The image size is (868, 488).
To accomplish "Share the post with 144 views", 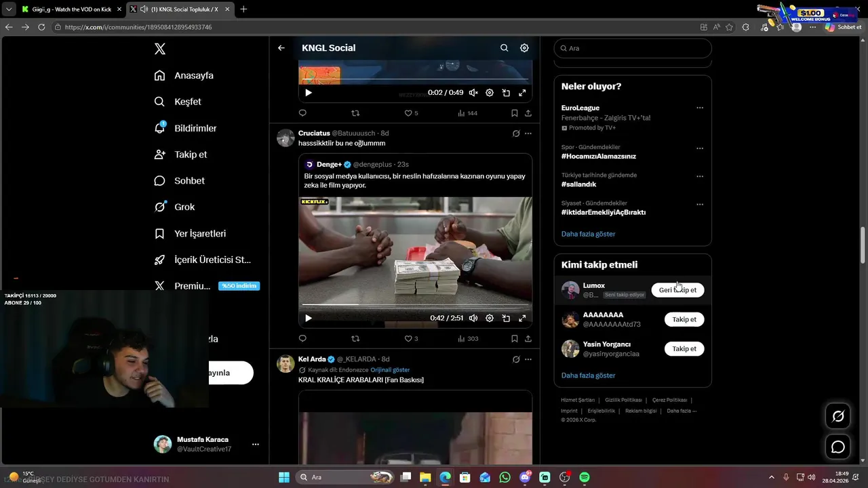I will tap(528, 113).
